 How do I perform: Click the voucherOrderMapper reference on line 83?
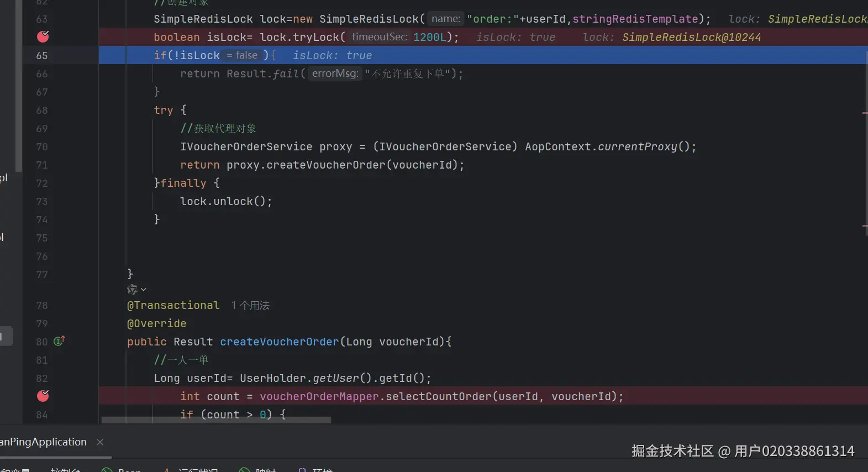319,396
